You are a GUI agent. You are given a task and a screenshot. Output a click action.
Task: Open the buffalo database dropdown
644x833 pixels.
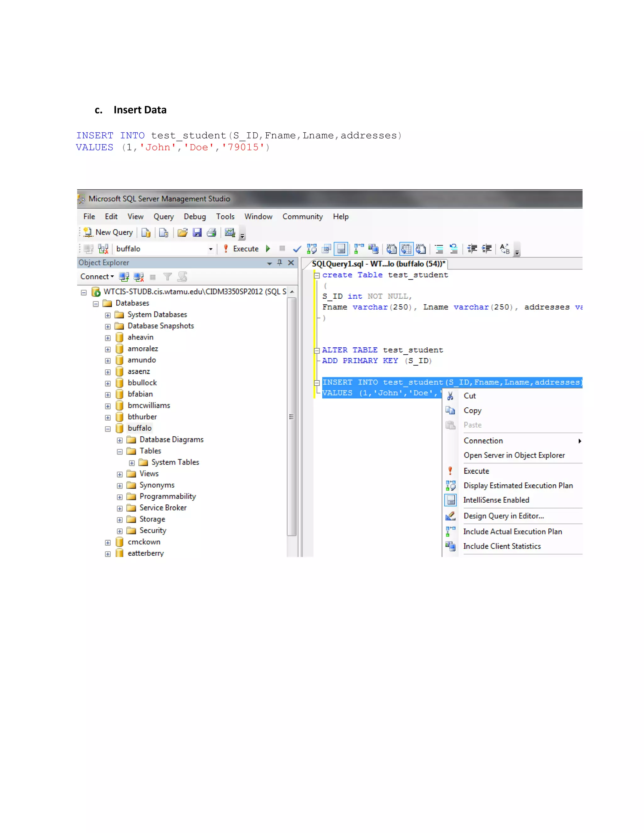point(211,249)
